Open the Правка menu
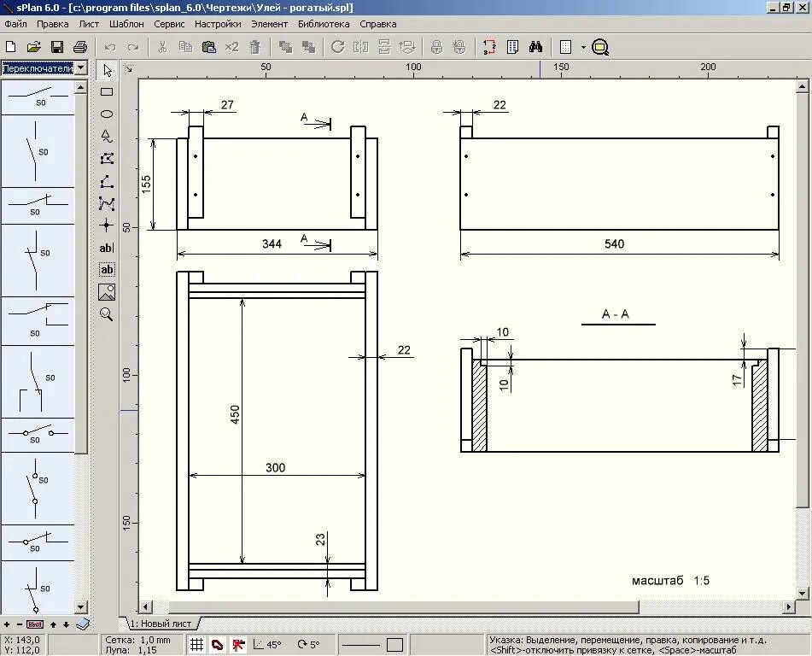This screenshot has height=656, width=812. [x=53, y=24]
